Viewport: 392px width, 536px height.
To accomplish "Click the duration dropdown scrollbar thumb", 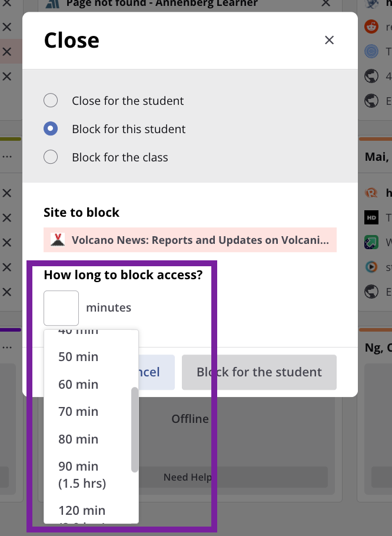I will click(x=135, y=430).
